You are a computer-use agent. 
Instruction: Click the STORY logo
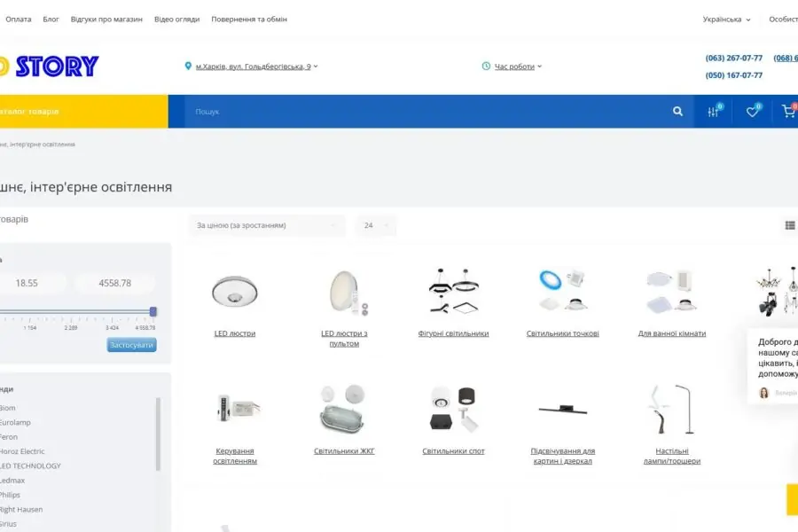pyautogui.click(x=53, y=66)
